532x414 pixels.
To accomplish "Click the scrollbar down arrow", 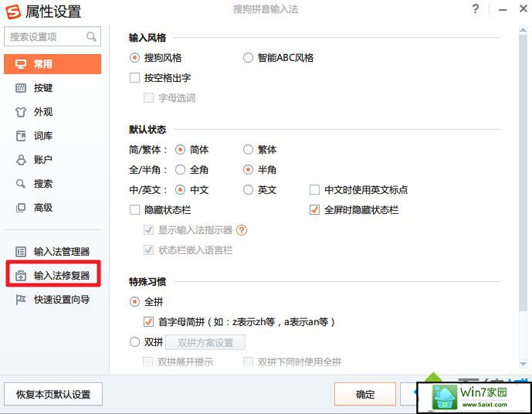I will (523, 364).
